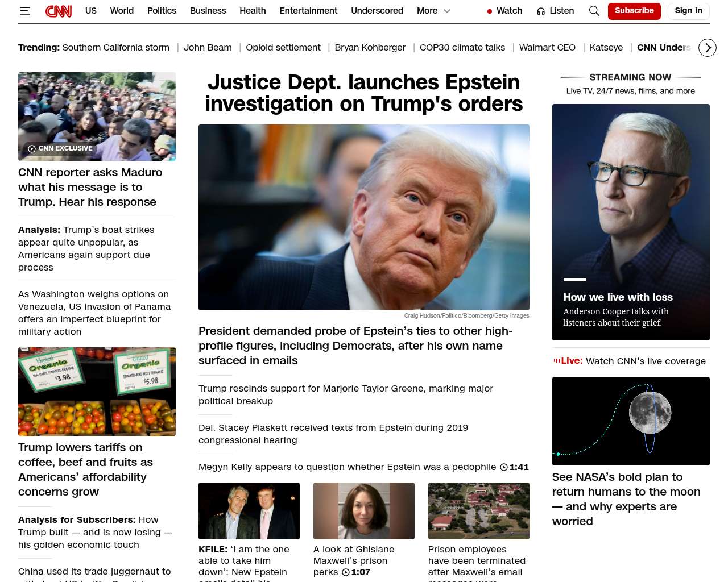Open the Trump tariffs tomato photo

[x=97, y=392]
